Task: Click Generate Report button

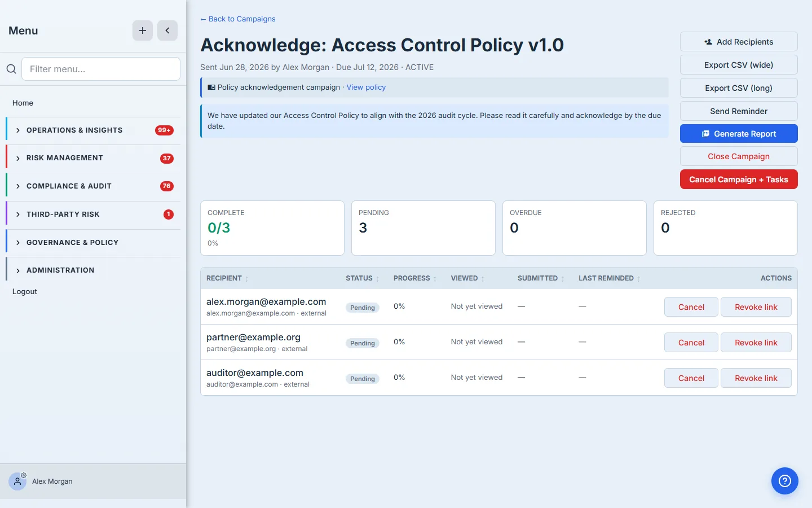Action: click(x=739, y=134)
